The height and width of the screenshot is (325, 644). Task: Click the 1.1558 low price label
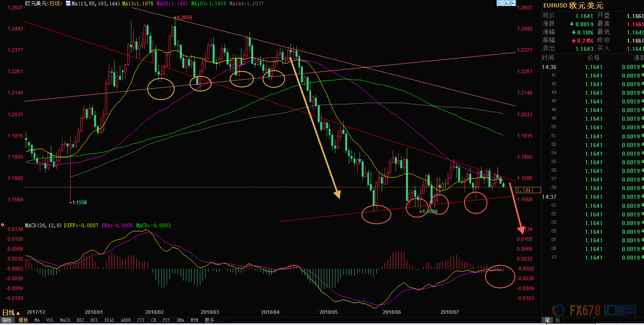79,202
